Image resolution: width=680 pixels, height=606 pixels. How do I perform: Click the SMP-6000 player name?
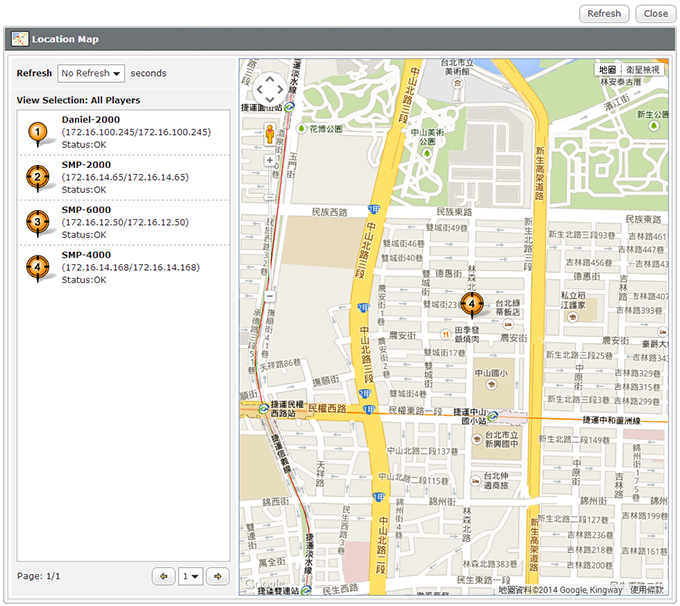pos(86,210)
